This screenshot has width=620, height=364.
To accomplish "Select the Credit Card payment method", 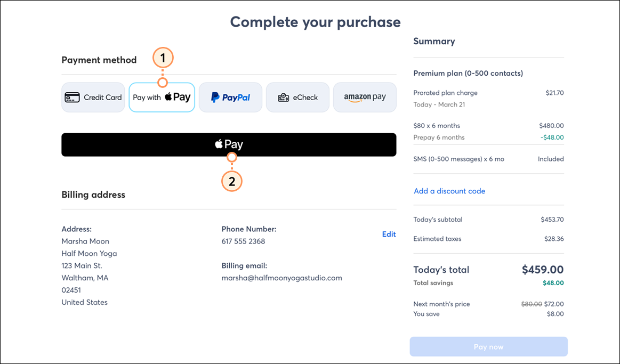I will [x=93, y=97].
